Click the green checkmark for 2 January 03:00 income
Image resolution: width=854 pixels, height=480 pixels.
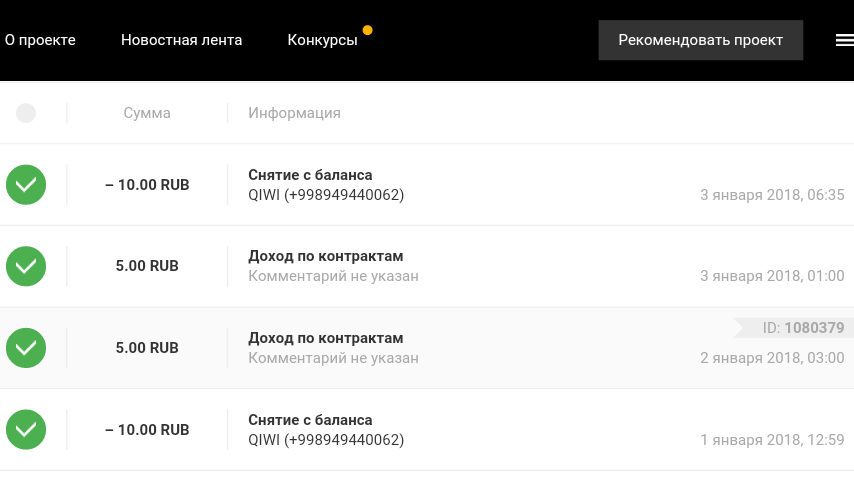click(x=26, y=348)
